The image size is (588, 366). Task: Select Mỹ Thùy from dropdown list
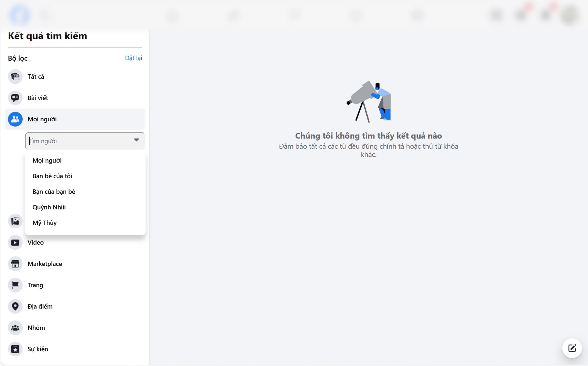coord(45,223)
